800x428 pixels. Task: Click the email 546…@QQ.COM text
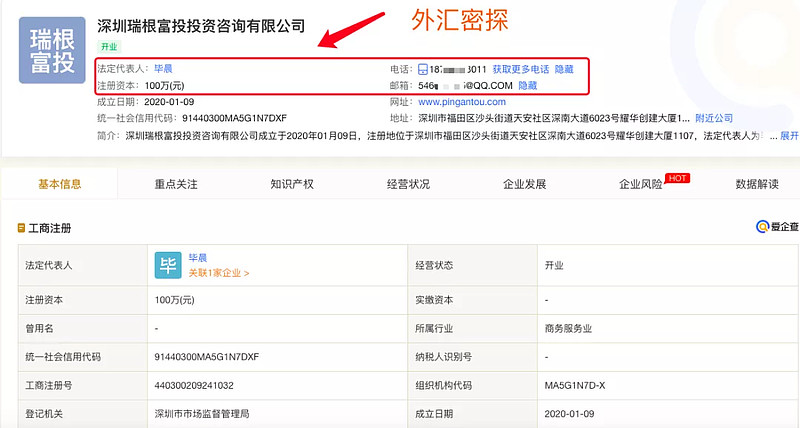point(465,86)
